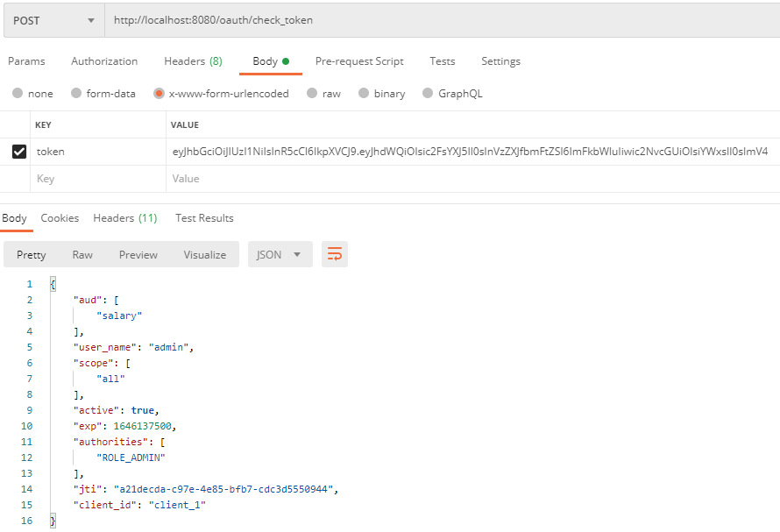Select the GraphQL body type
This screenshot has width=780, height=532.
(452, 94)
